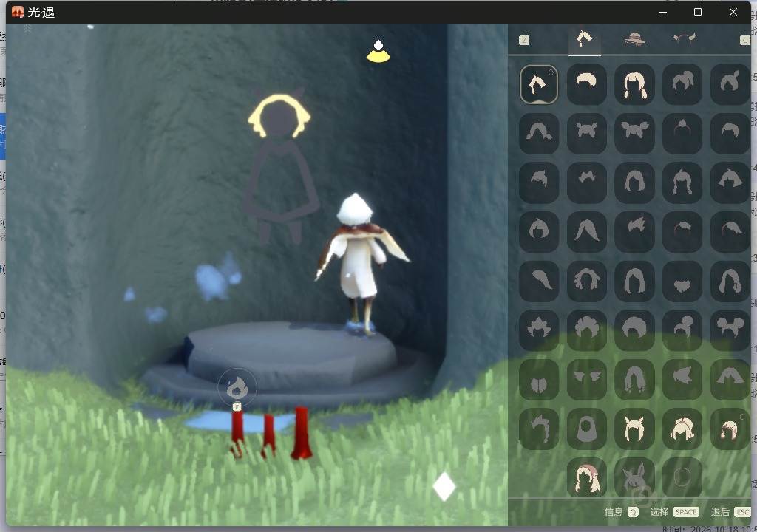757x532 pixels.
Task: Choose the cream short cropped hairstyle
Action: click(x=586, y=84)
